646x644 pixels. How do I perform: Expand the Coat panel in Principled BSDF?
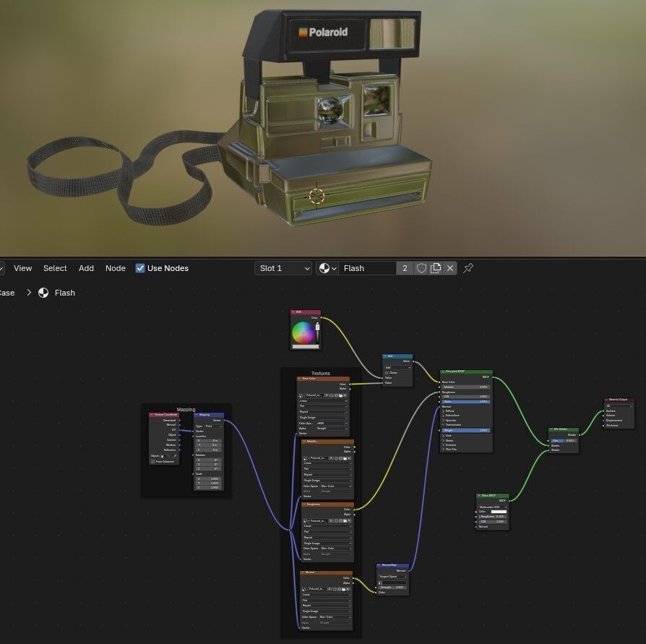click(x=443, y=436)
